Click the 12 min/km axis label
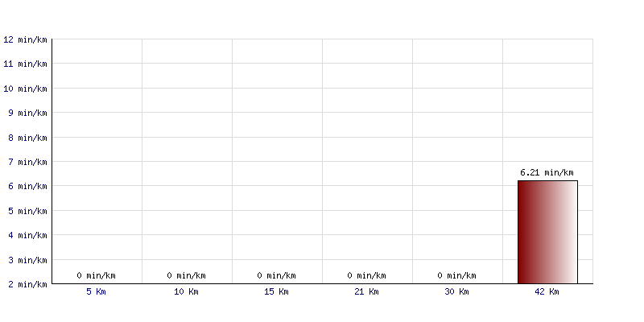Viewport: 644px width, 322px height. tap(25, 39)
